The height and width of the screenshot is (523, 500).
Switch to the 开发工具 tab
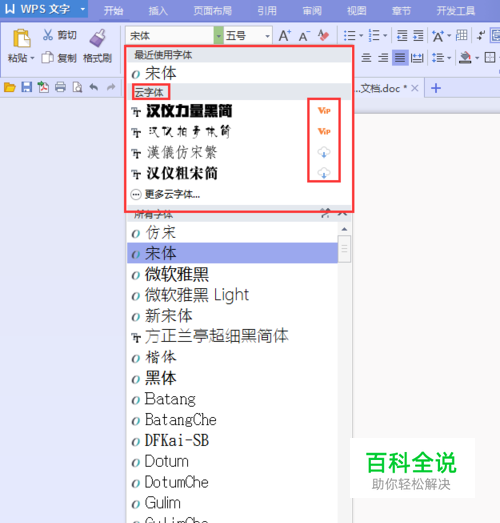click(x=456, y=11)
